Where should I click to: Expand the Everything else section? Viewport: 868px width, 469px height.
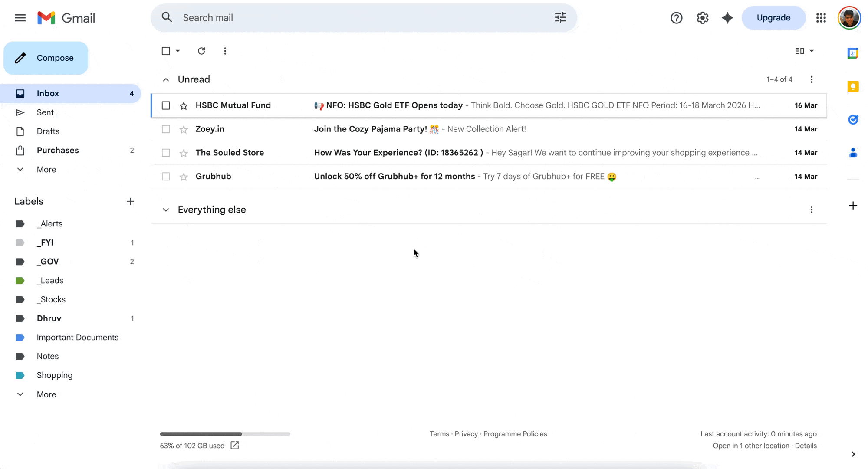click(x=166, y=210)
